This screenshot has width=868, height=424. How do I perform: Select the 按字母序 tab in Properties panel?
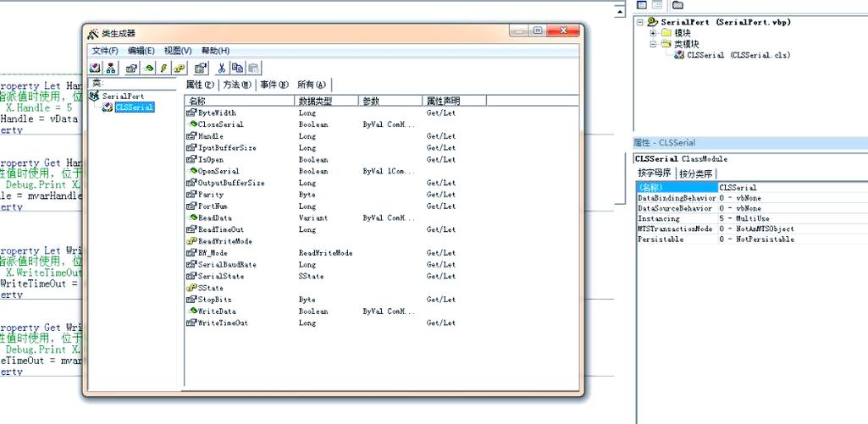coord(655,173)
